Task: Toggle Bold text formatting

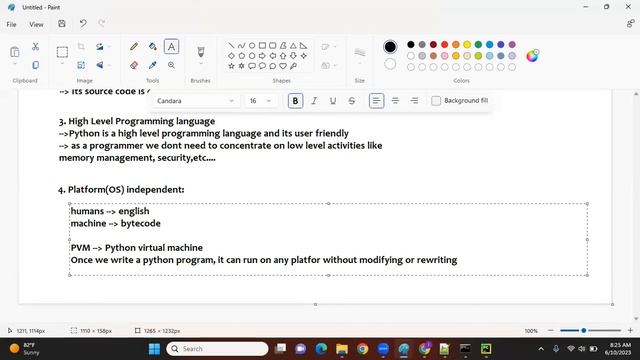Action: click(295, 101)
